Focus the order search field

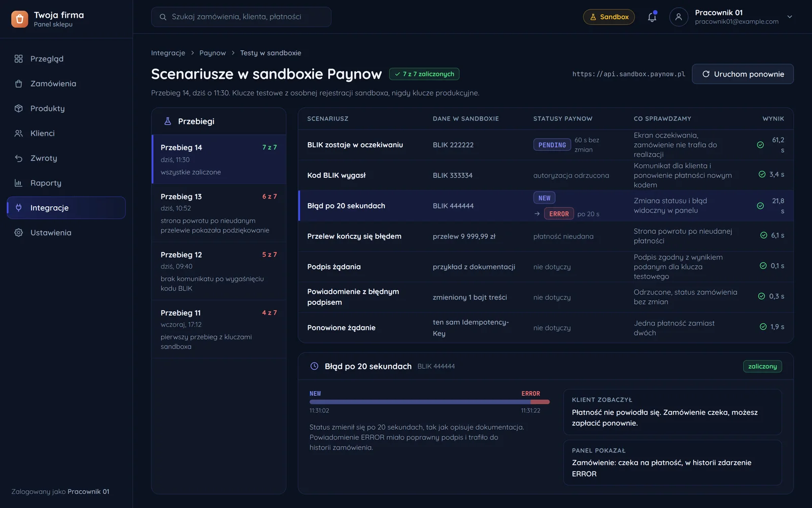click(x=241, y=17)
